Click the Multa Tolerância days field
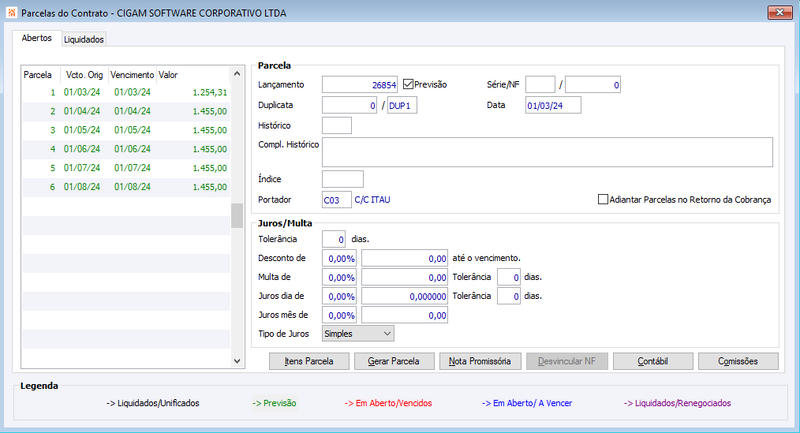 point(509,277)
